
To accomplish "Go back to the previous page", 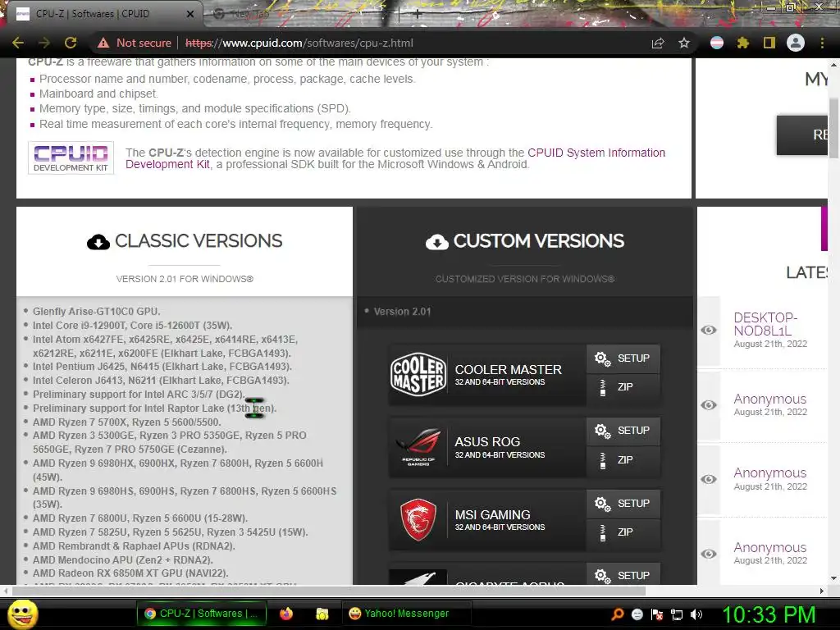I will pos(18,43).
